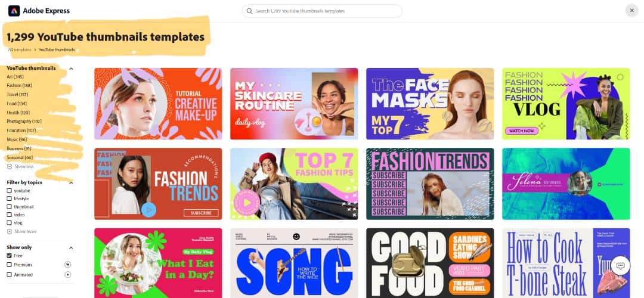This screenshot has width=644, height=298.
Task: Go to All templates breadcrumb link
Action: pyautogui.click(x=19, y=49)
